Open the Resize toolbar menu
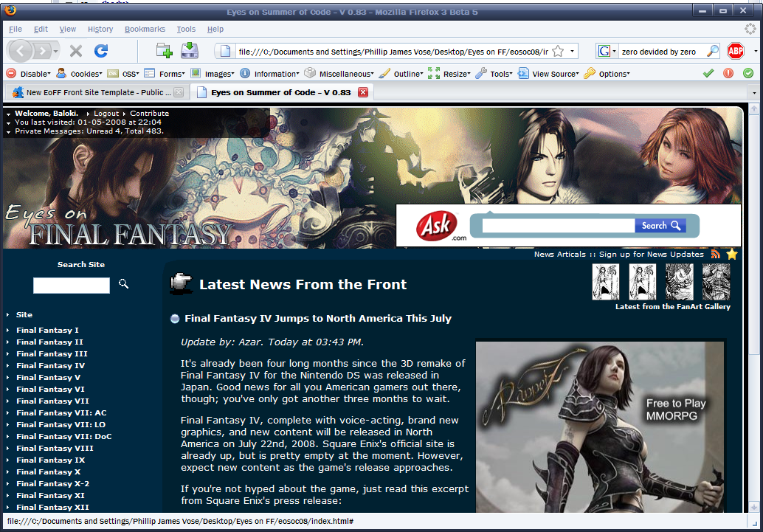763x532 pixels. click(x=449, y=74)
